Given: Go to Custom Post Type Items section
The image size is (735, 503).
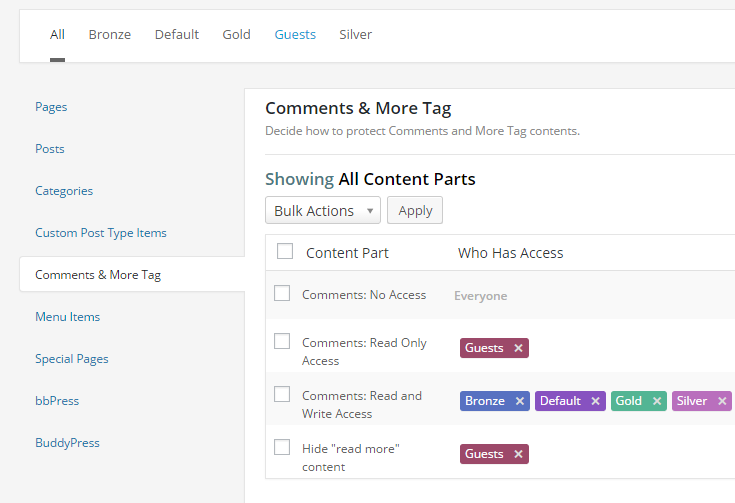Looking at the screenshot, I should 101,233.
